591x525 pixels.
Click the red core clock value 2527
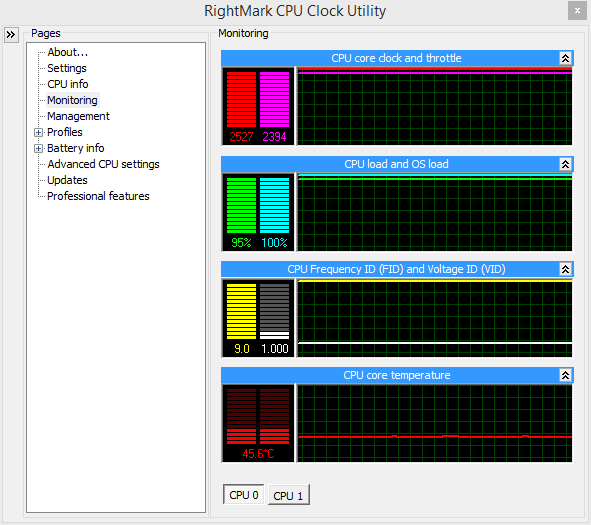[x=241, y=137]
